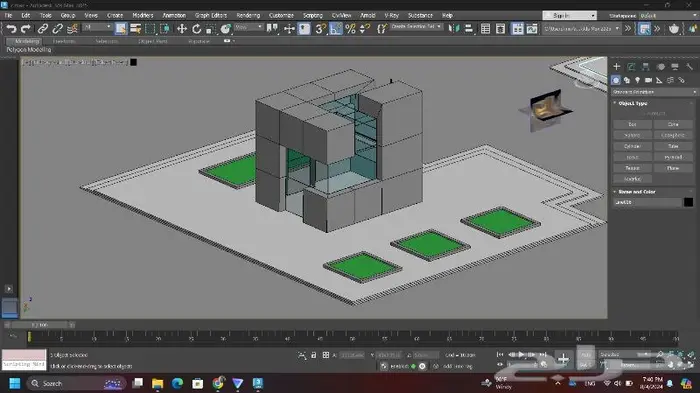
Task: Open the Create Selection Set dropdown
Action: (416, 27)
